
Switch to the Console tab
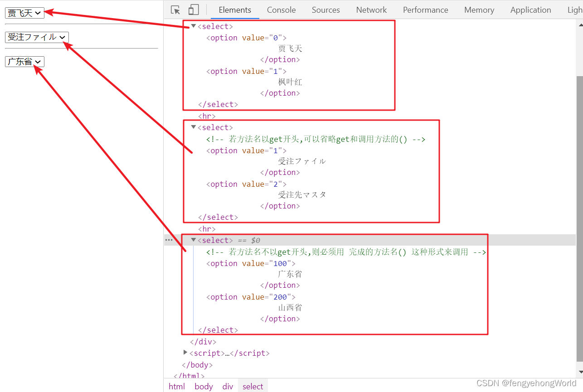281,10
